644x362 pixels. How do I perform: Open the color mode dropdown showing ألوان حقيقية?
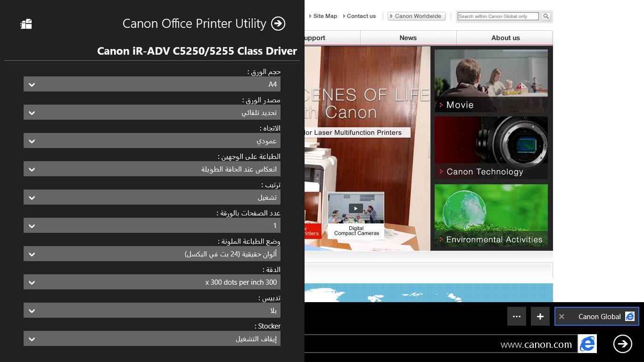click(152, 254)
